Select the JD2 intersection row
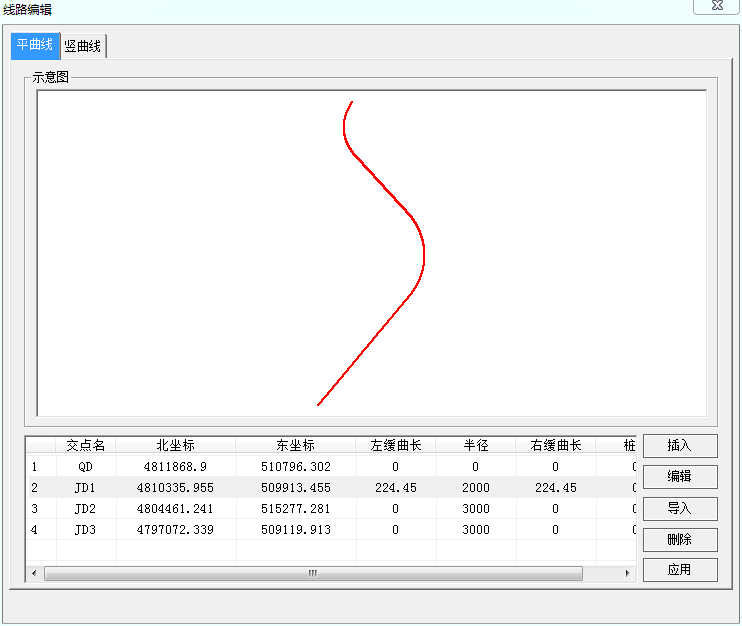Image resolution: width=742 pixels, height=626 pixels. pyautogui.click(x=86, y=508)
